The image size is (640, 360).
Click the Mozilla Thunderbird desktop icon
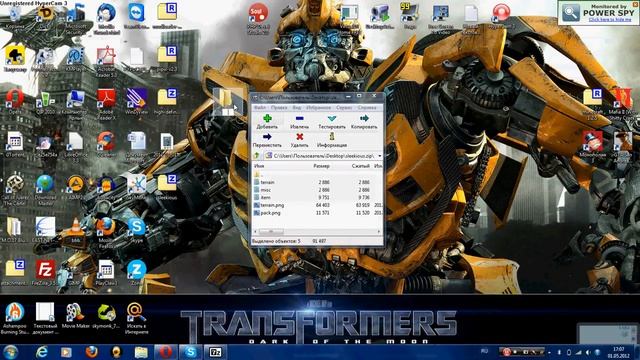coord(106,18)
